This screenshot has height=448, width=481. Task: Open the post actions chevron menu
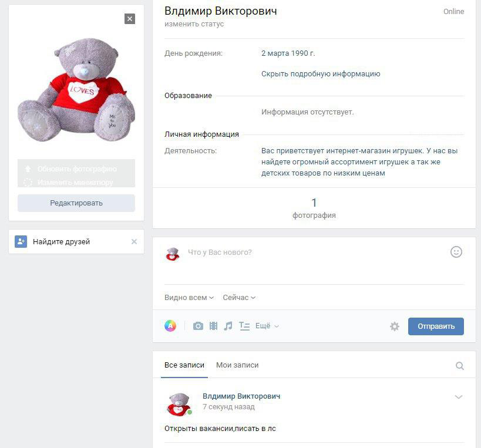coord(459,397)
